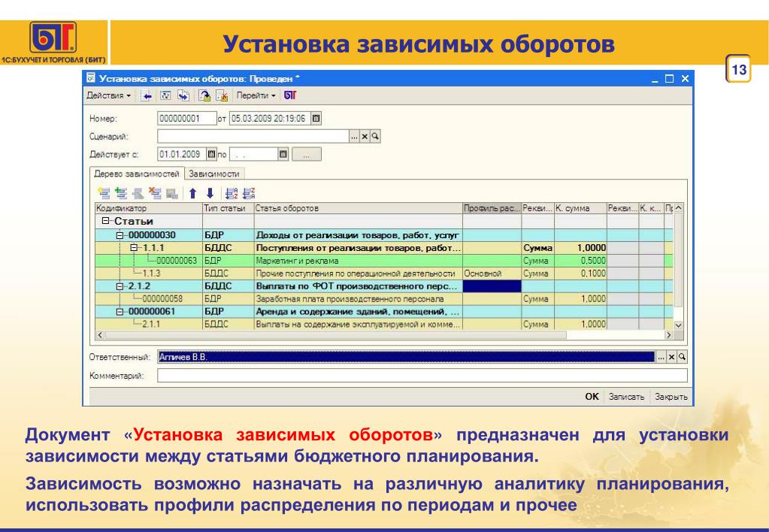
Task: Click the dark blue selected profile cell
Action: tap(492, 286)
